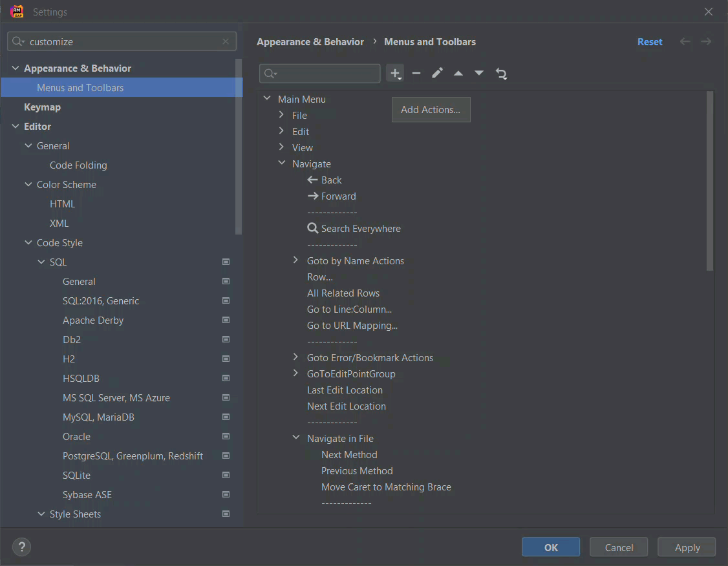728x566 pixels.
Task: Select Go to Line:Column... action
Action: point(349,309)
